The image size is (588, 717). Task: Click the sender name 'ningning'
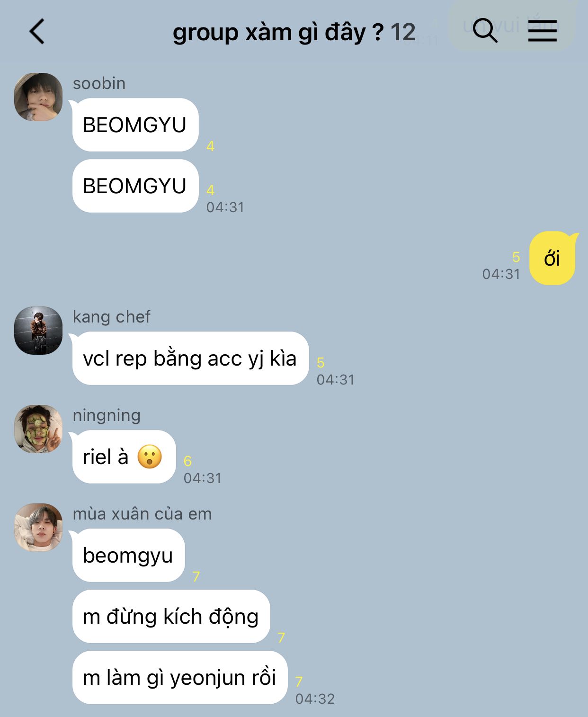tap(107, 415)
